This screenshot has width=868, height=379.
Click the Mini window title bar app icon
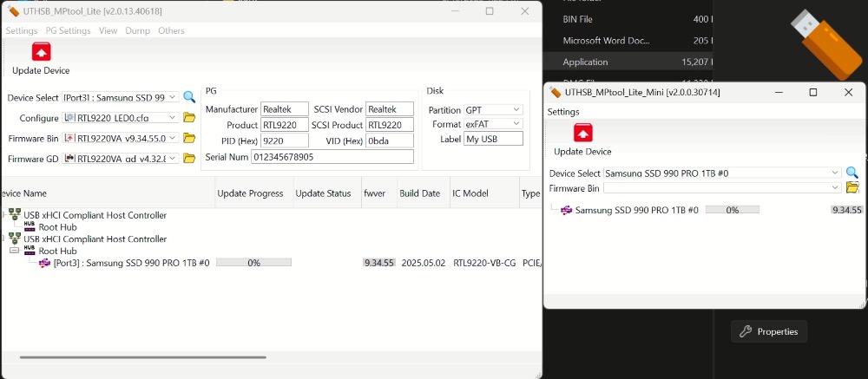[556, 93]
